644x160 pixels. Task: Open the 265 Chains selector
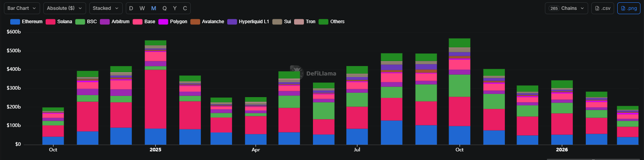tap(566, 8)
